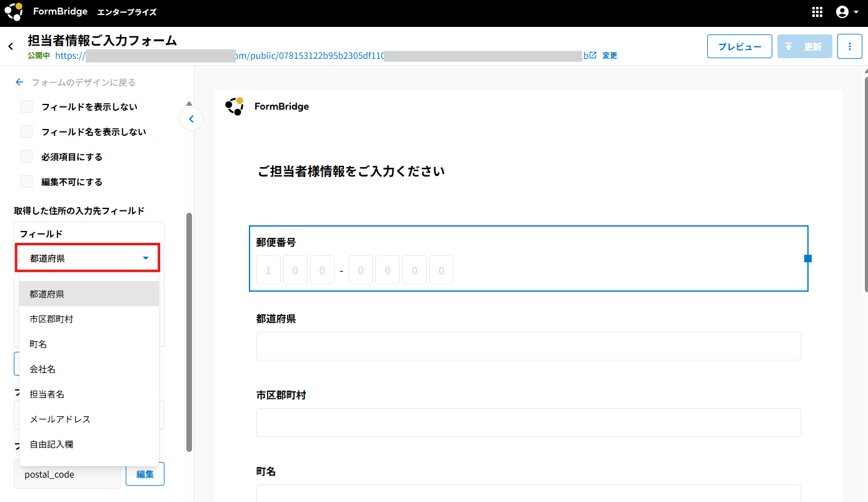Check the 編集不可にする checkbox
The height and width of the screenshot is (502, 868).
pos(26,182)
